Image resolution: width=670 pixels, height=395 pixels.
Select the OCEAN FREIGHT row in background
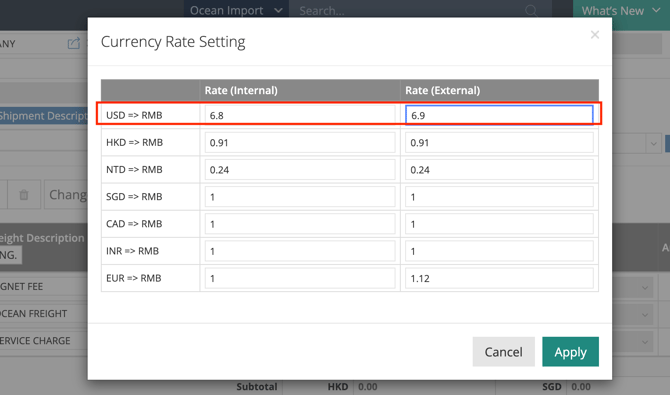[34, 314]
